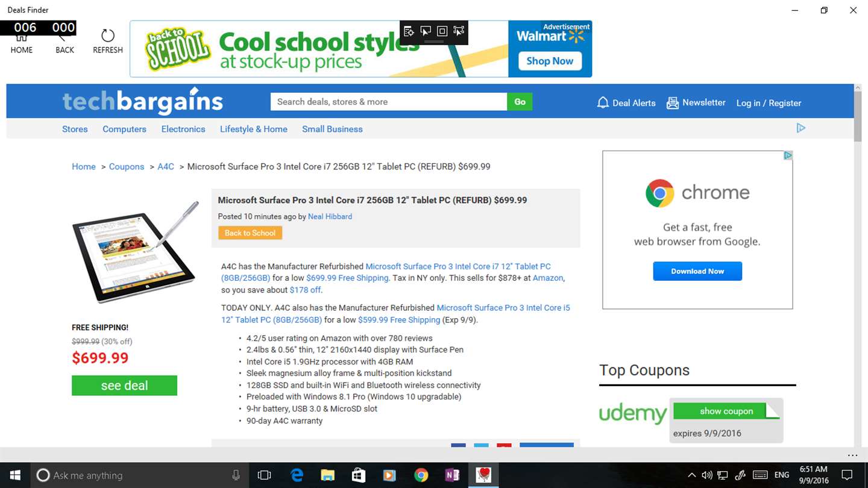Open Windows Ink Workspace pen icon
Screen dimensions: 868x488
(x=741, y=475)
